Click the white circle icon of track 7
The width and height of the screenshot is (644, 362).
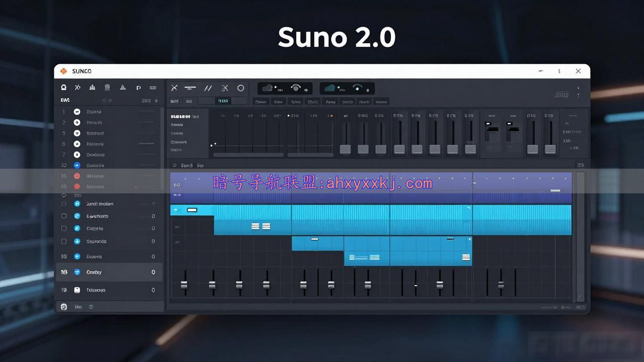tap(77, 155)
